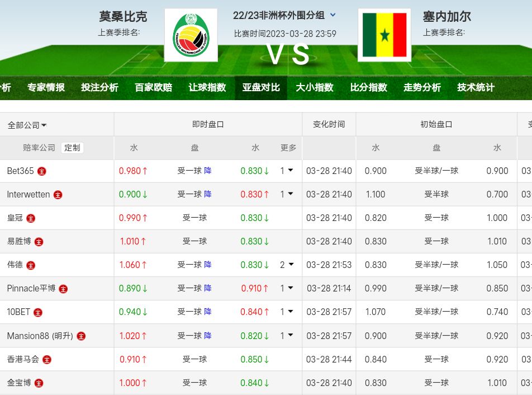Image resolution: width=532 pixels, height=395 pixels.
Task: Click the red 主 icon next to 易胜博
Action: point(39,242)
